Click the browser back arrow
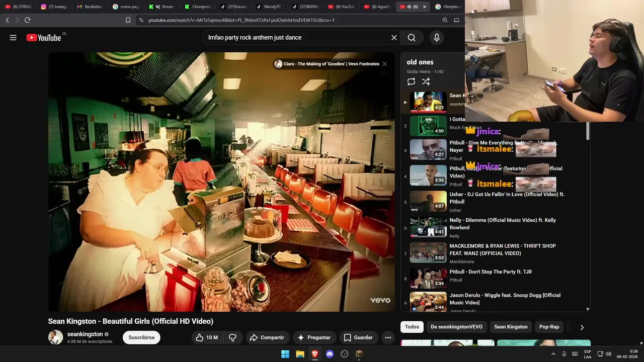Image resolution: width=644 pixels, height=362 pixels. [7, 20]
